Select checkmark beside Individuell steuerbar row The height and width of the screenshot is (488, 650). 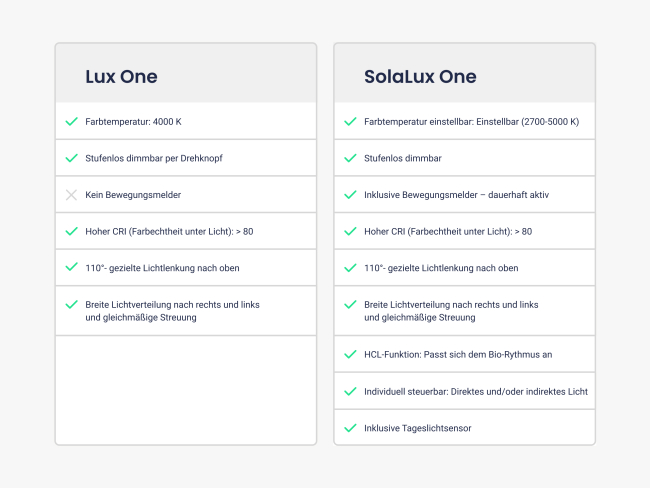pyautogui.click(x=350, y=391)
